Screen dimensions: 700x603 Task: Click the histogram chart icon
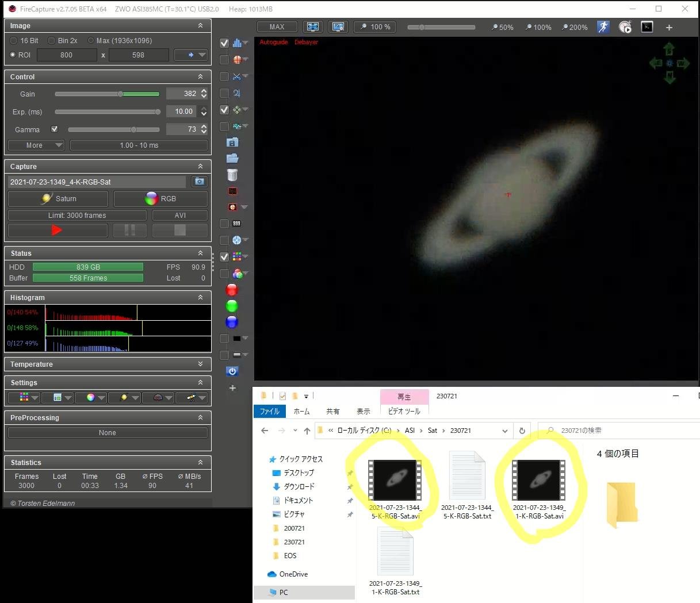tap(237, 43)
